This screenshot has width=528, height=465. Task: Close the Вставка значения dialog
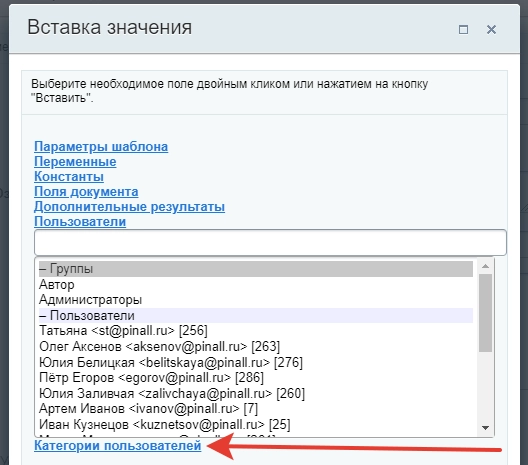(491, 30)
